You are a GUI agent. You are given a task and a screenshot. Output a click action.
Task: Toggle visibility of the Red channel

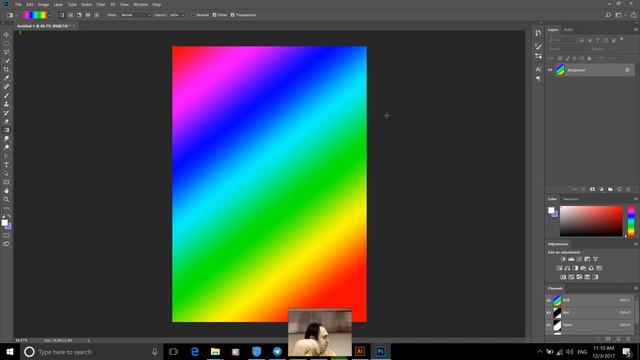(549, 313)
